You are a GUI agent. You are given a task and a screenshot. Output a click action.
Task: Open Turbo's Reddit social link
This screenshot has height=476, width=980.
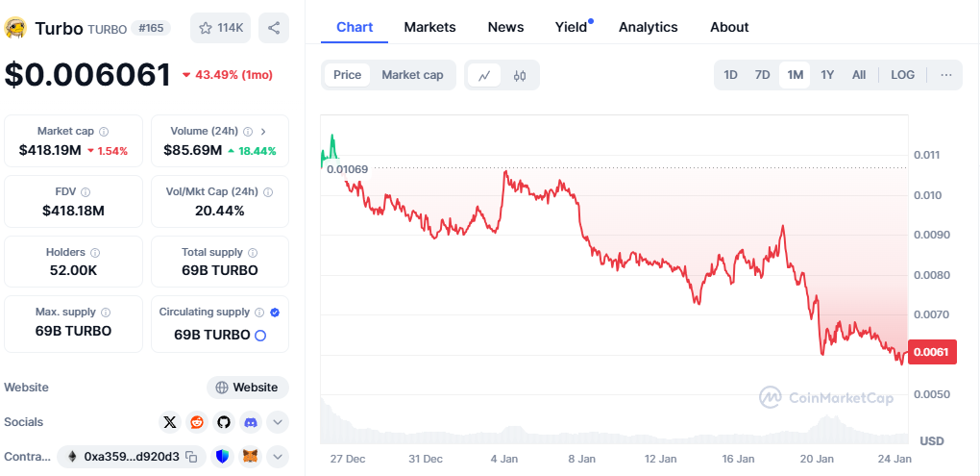point(197,422)
